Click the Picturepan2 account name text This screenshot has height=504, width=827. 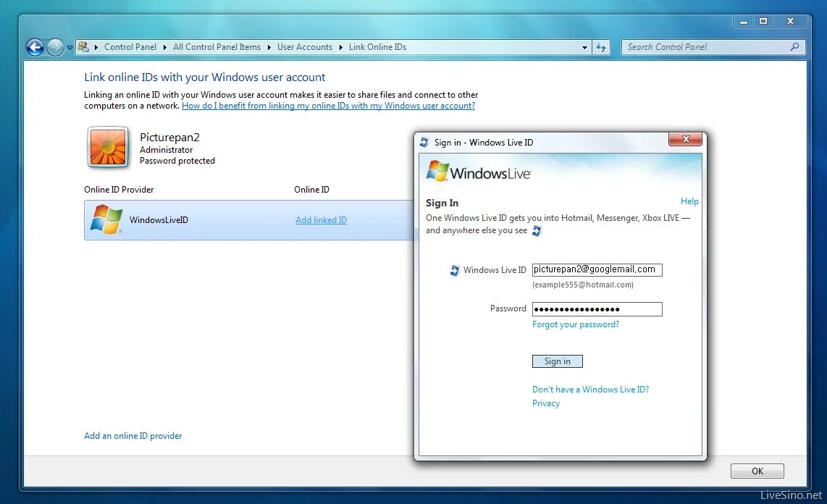coord(170,137)
